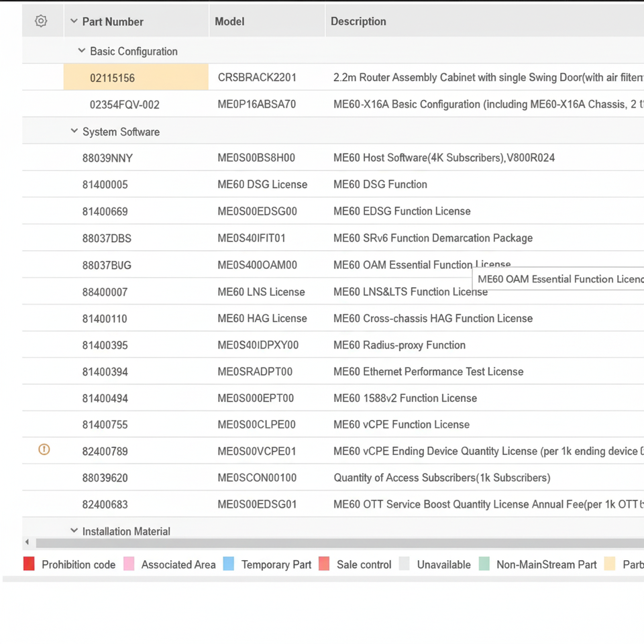Image resolution: width=644 pixels, height=644 pixels.
Task: Click the warning icon beside 82400789
Action: (44, 450)
